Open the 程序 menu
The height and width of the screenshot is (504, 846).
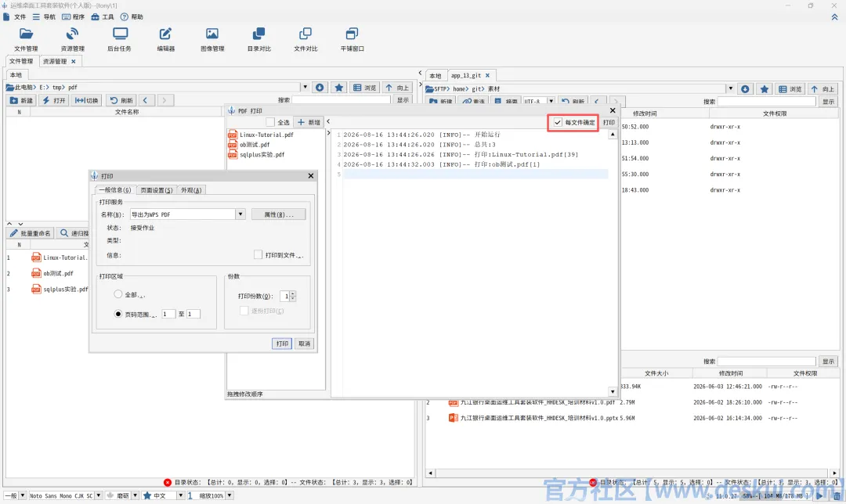pos(74,16)
